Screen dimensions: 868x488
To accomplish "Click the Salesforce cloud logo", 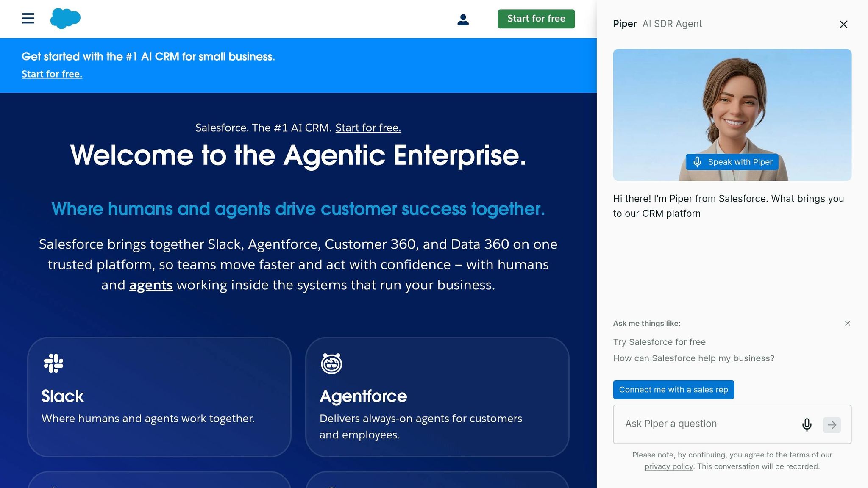I will point(65,18).
